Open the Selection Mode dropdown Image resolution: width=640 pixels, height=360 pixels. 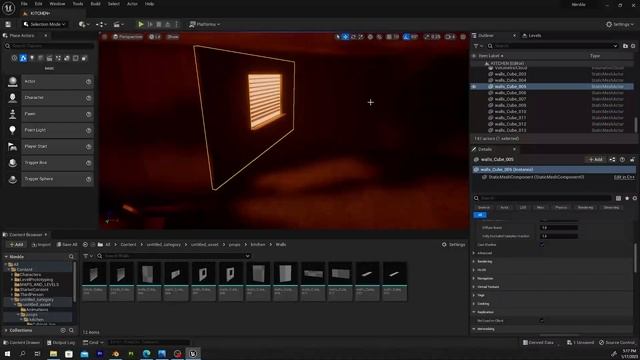(45, 24)
